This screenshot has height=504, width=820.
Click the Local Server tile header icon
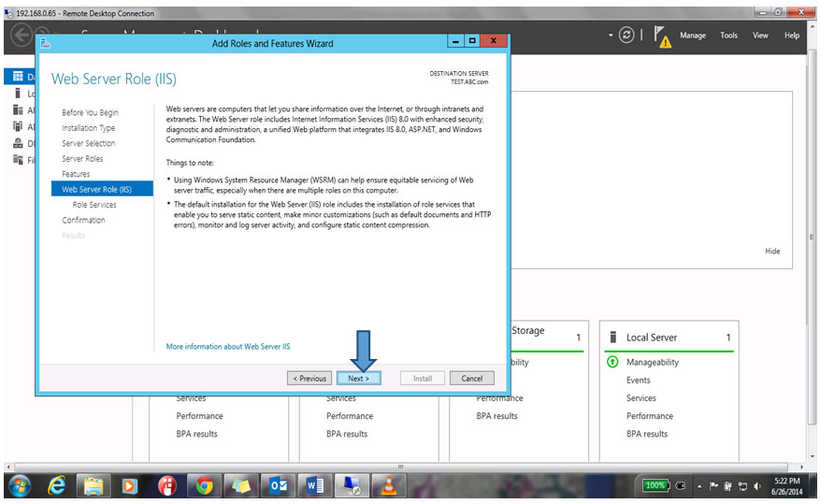click(x=613, y=338)
